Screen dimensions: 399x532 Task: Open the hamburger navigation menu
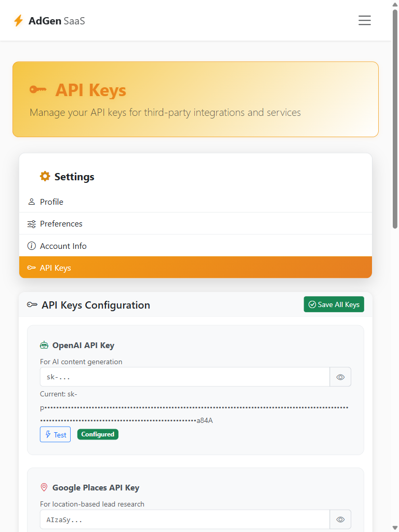364,20
